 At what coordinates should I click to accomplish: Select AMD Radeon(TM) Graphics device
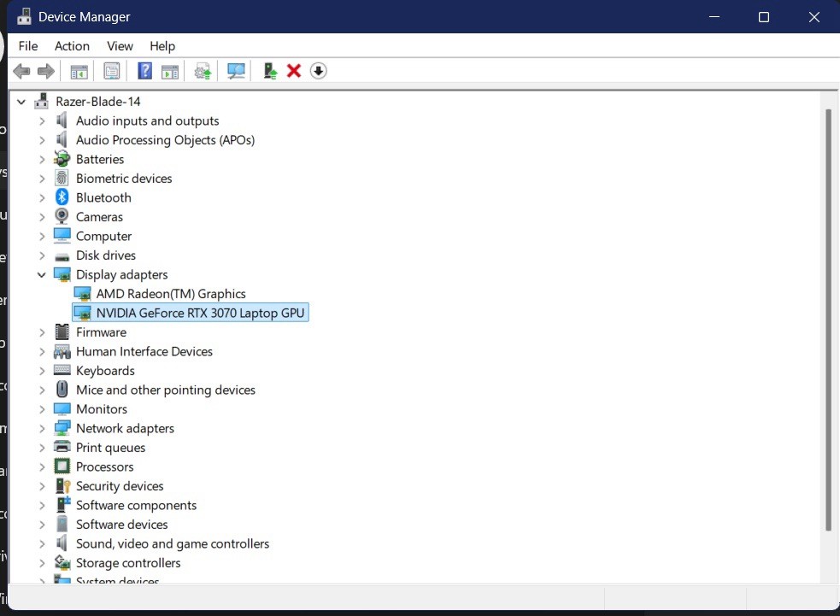pos(171,294)
